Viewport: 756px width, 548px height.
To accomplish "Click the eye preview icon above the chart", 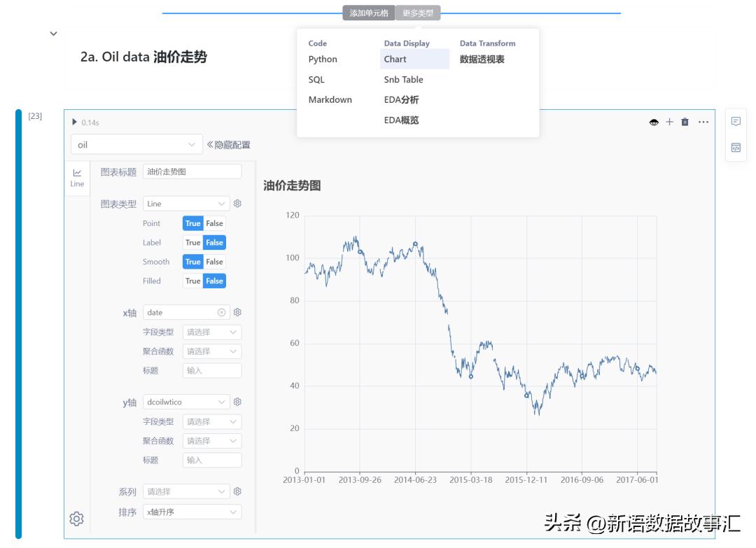I will (653, 121).
